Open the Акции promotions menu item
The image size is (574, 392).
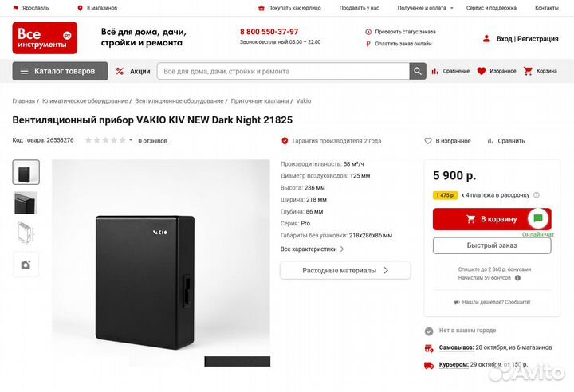click(132, 71)
